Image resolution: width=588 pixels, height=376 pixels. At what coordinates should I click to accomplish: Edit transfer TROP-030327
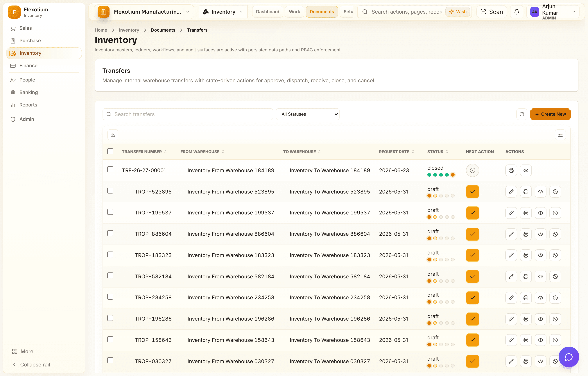[x=511, y=361]
